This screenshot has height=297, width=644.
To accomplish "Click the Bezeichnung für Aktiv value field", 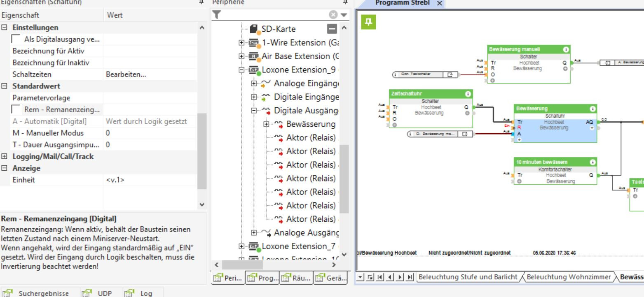I will (x=150, y=51).
